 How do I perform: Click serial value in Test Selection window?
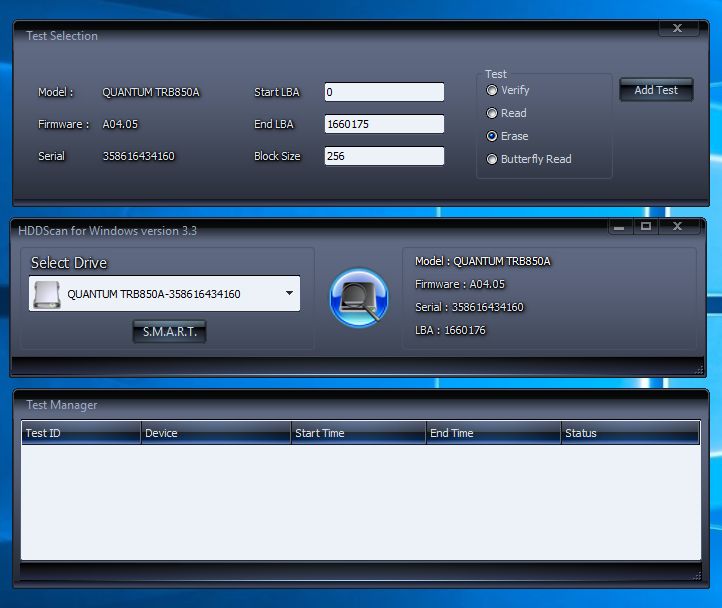(x=139, y=156)
